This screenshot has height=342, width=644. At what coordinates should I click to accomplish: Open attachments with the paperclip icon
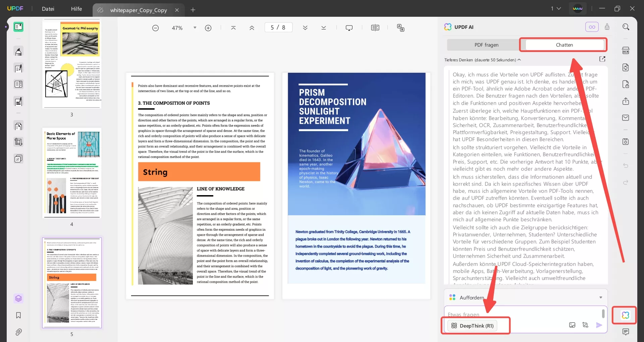tap(18, 332)
